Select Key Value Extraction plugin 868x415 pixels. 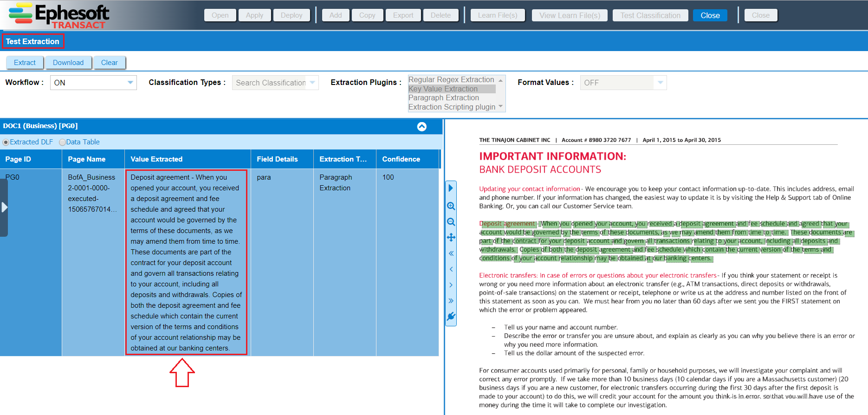pos(452,89)
